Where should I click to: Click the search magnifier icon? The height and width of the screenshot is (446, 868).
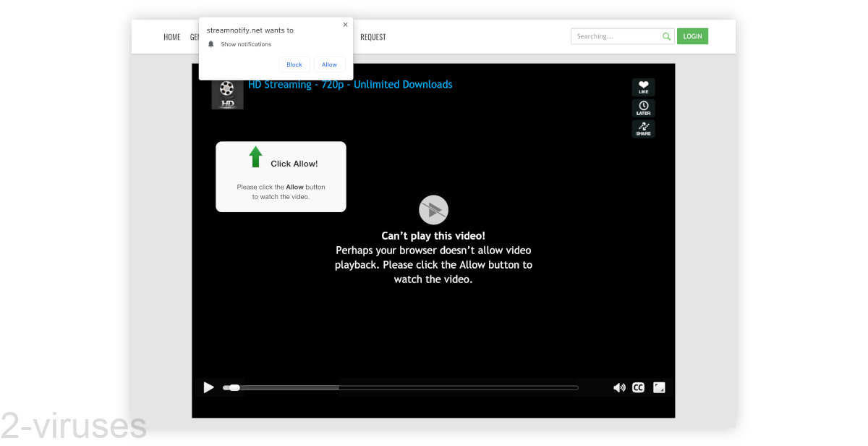point(666,36)
